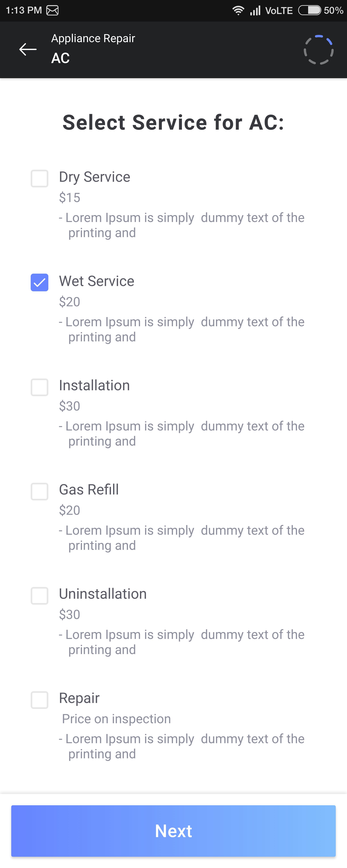
Task: Check the Dry Service checkbox
Action: tap(39, 178)
